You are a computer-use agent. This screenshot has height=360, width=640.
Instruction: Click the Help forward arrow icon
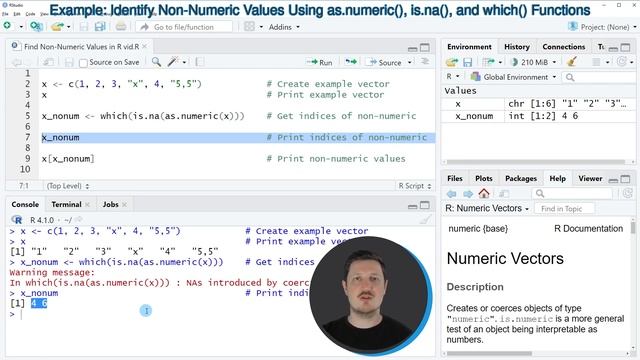coord(468,193)
